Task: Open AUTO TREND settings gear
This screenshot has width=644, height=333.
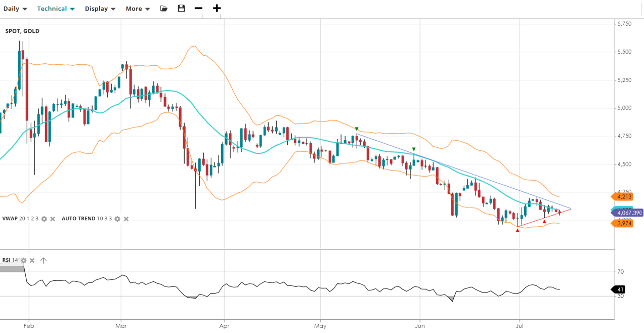Action: point(117,219)
